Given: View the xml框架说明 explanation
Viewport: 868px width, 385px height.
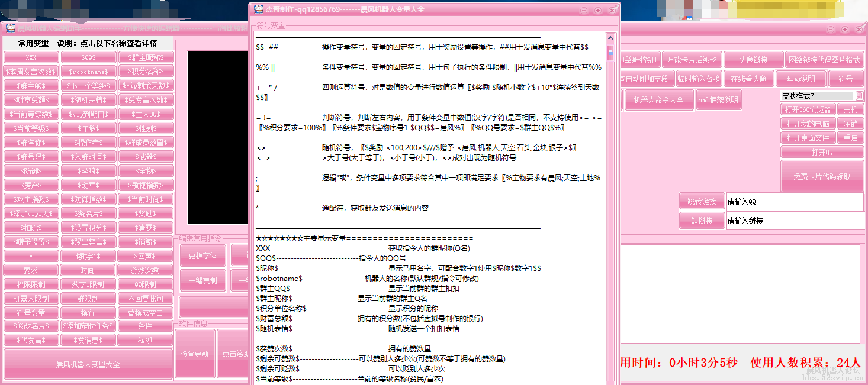Looking at the screenshot, I should point(718,100).
